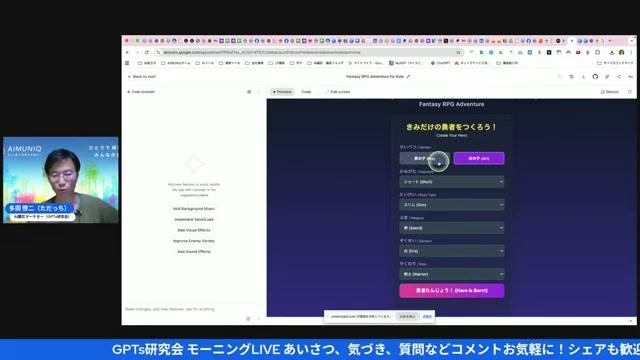Screen dimensions: 640x360
Task: Click the Back to start link
Action: click(142, 77)
